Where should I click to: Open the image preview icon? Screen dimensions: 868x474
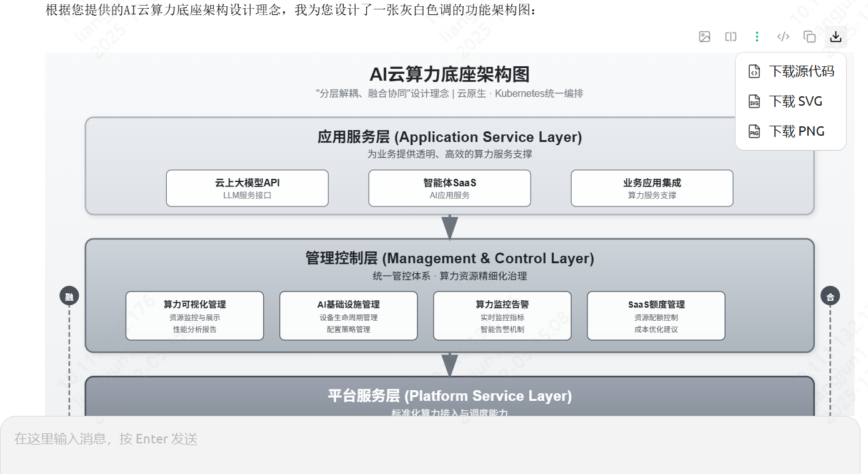[704, 37]
